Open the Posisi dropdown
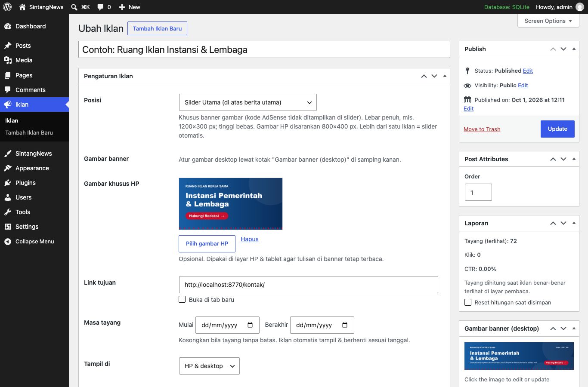 coord(248,102)
